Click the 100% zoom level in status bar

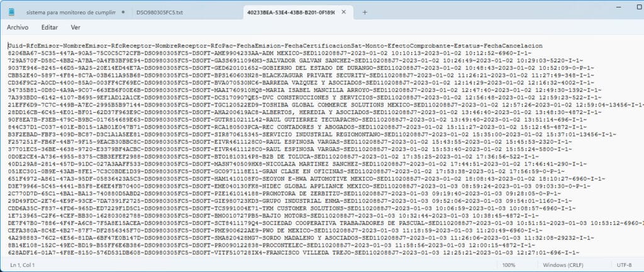(508, 265)
